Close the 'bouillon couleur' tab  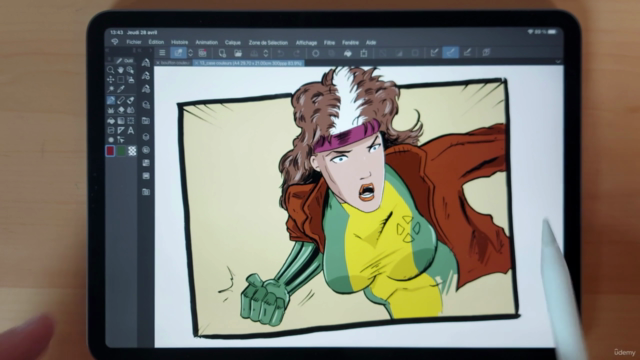click(x=158, y=63)
